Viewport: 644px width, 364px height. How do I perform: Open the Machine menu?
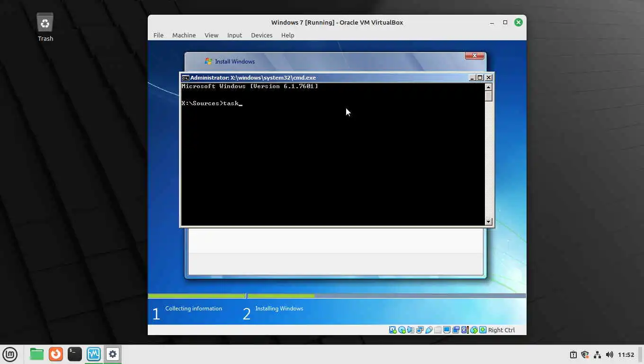coord(184,35)
